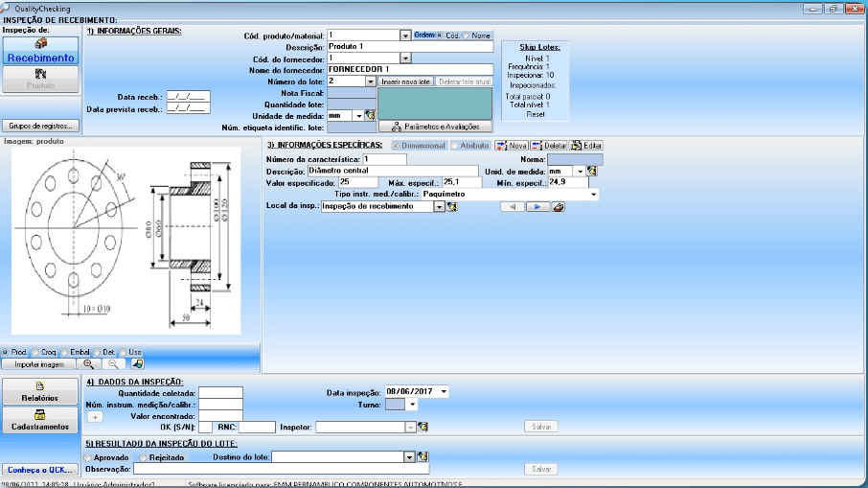Click the Grupos de registros button
The height and width of the screenshot is (488, 868).
39,126
